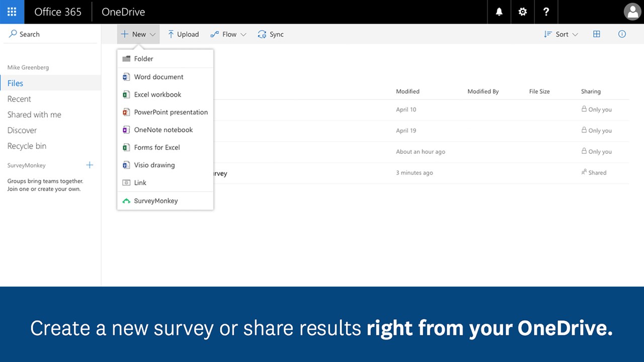Choose Forms for Excel menu entry
This screenshot has width=644, height=362.
tap(165, 147)
